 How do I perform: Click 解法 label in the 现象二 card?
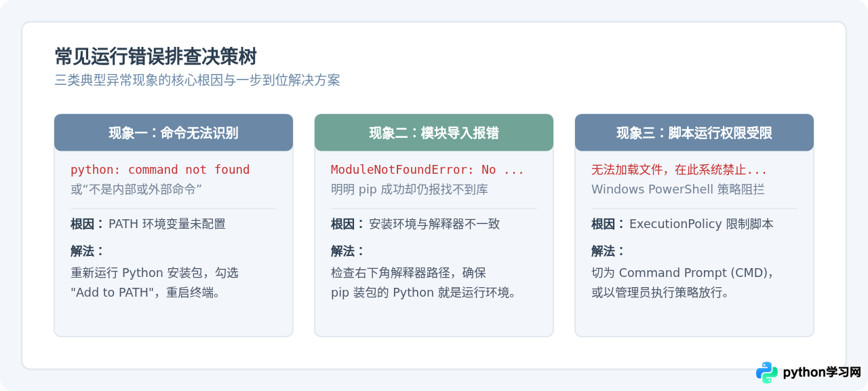pyautogui.click(x=348, y=251)
